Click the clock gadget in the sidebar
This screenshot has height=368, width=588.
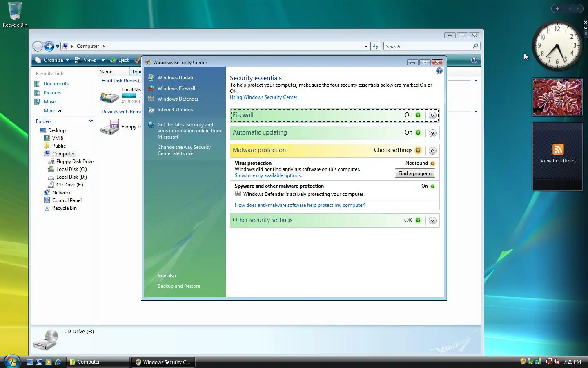[x=557, y=46]
